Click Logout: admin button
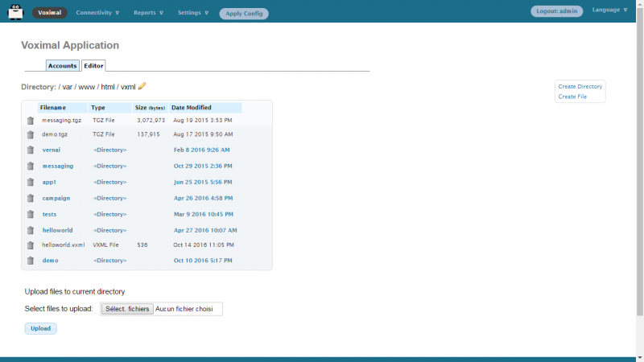Image resolution: width=644 pixels, height=362 pixels. [x=556, y=11]
